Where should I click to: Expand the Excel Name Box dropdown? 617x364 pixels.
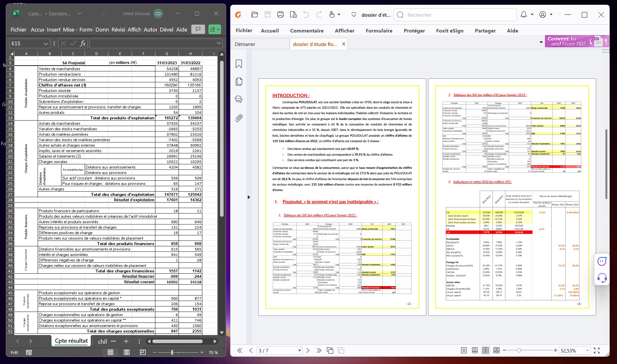tap(46, 43)
